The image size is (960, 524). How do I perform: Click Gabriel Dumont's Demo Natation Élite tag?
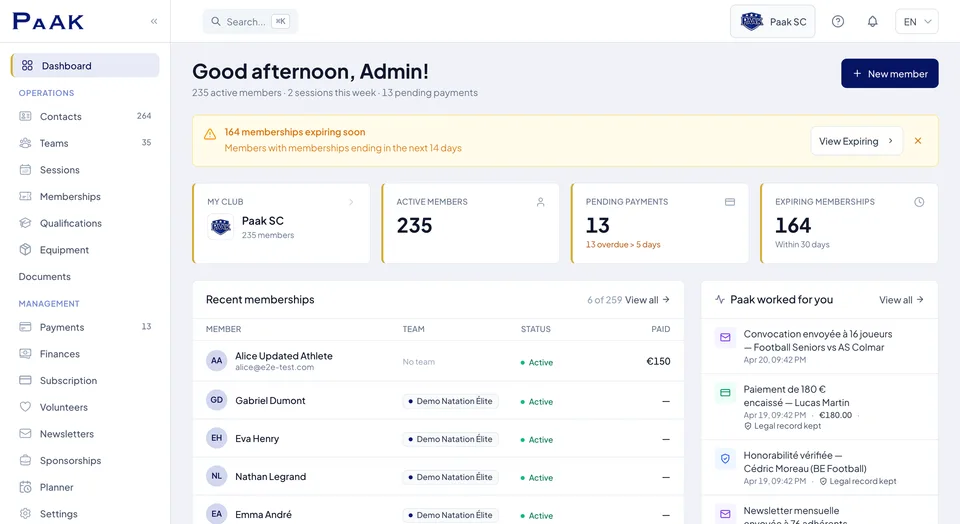(x=451, y=401)
